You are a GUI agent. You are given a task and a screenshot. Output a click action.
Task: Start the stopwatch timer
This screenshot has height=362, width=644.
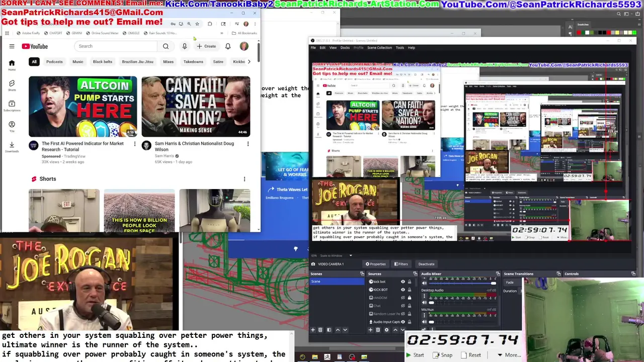click(415, 355)
